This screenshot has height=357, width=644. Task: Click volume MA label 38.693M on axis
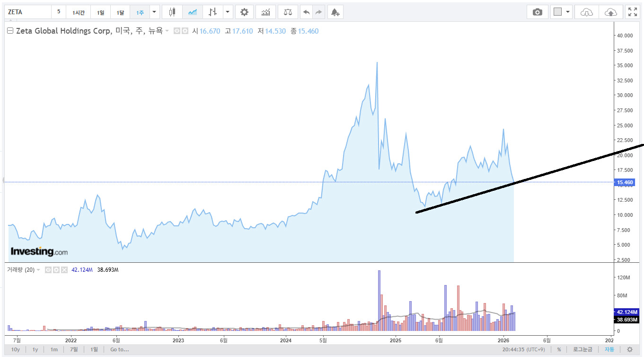click(626, 320)
